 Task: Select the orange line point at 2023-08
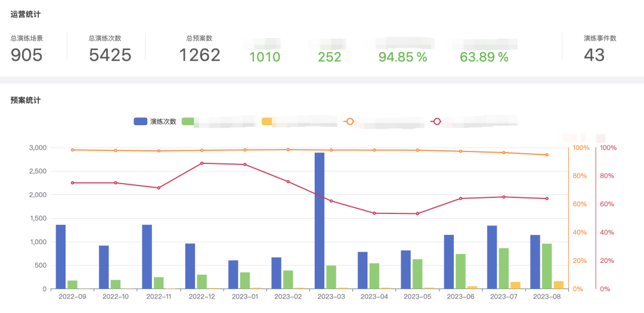click(547, 155)
